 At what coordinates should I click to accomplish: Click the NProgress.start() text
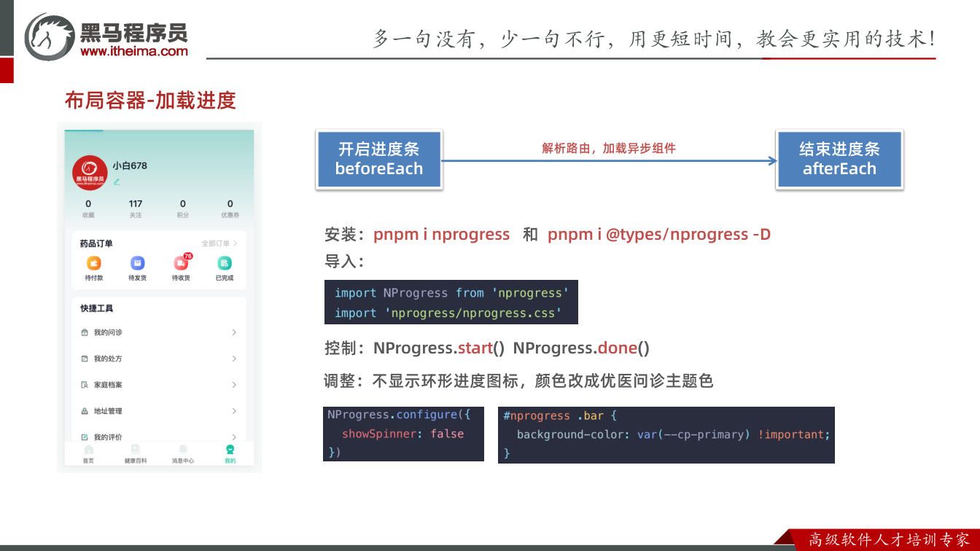pos(439,348)
